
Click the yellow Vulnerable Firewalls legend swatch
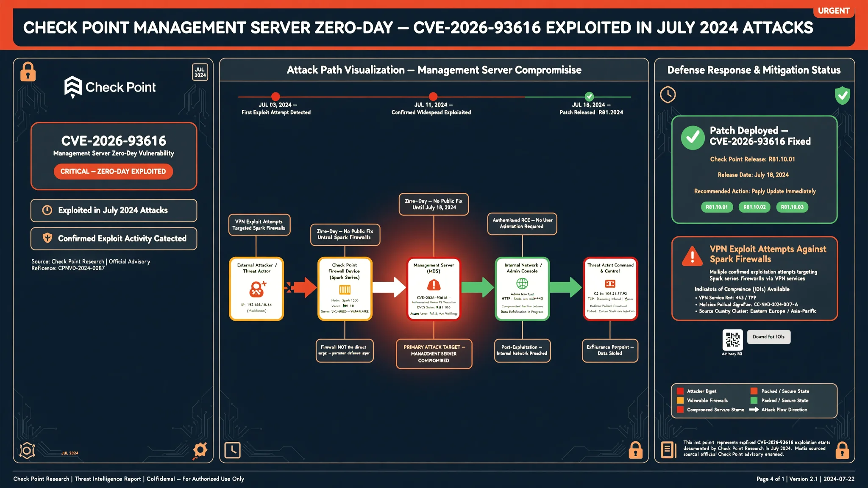pyautogui.click(x=680, y=400)
